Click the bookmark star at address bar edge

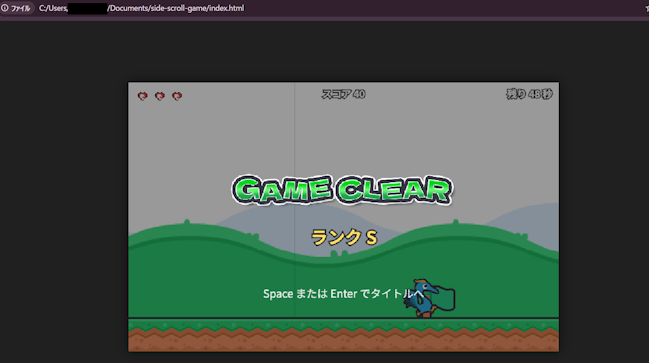(x=647, y=8)
